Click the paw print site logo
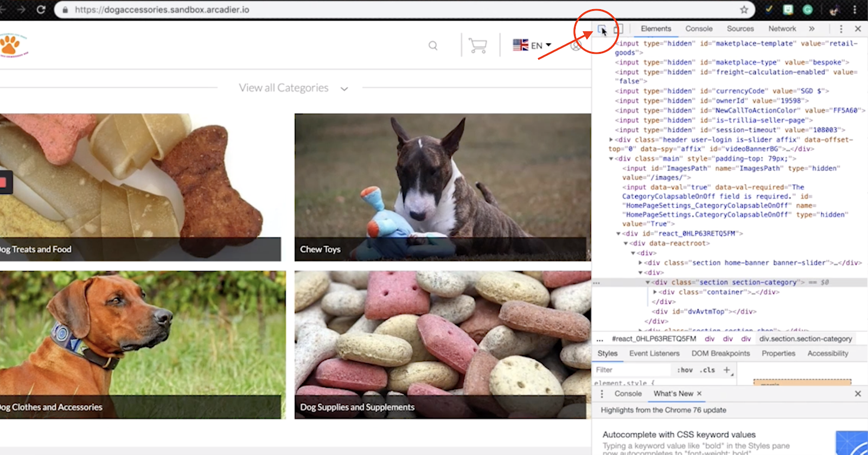The image size is (868, 455). click(x=13, y=45)
